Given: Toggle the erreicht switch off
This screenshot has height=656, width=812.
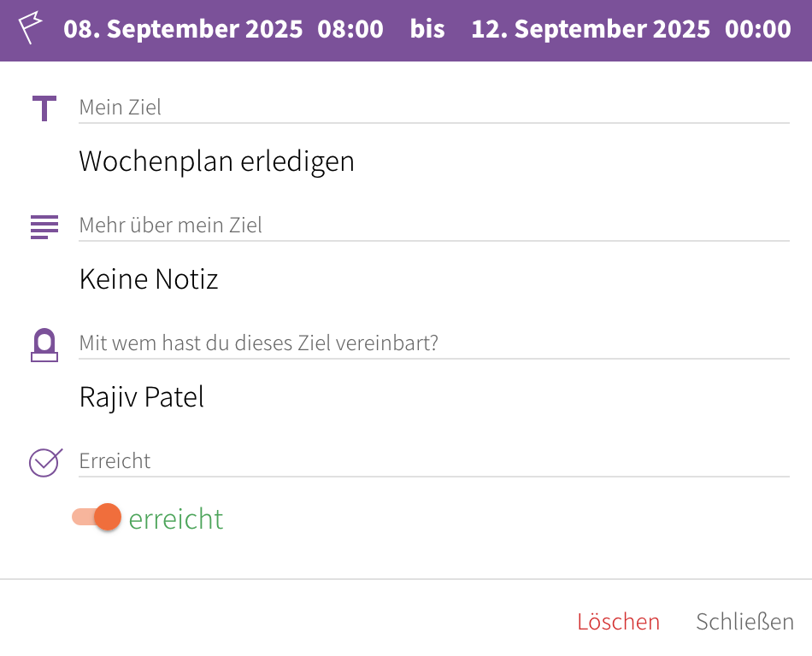Looking at the screenshot, I should pyautogui.click(x=97, y=518).
